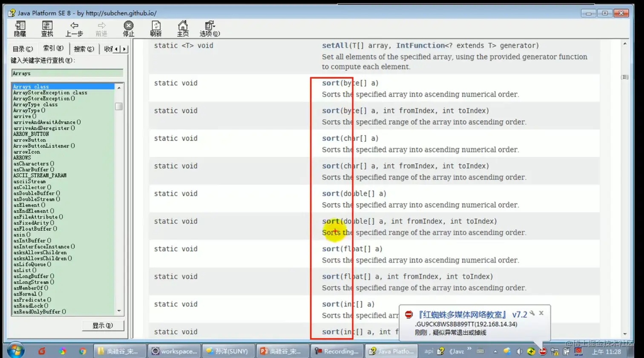Click the 隐藏 (Hide) toolbar icon
This screenshot has height=358, width=644.
pos(20,29)
